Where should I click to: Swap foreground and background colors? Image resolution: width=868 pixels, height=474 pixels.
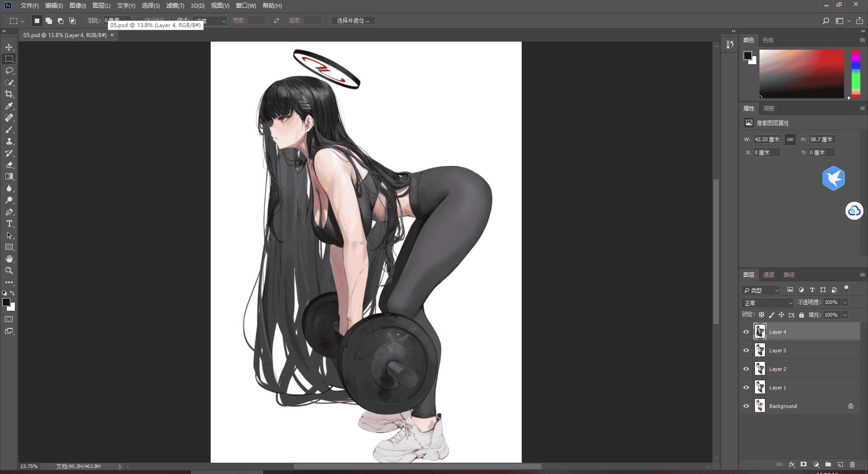pos(12,293)
